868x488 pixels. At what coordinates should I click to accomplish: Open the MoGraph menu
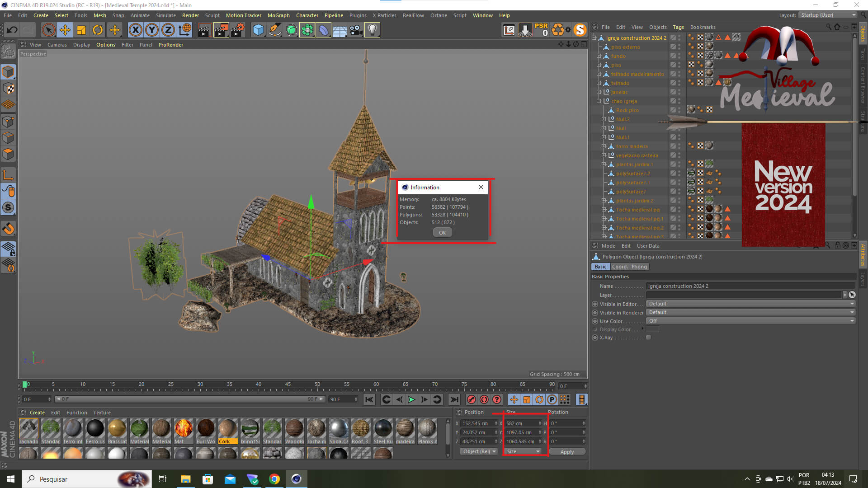(x=278, y=15)
